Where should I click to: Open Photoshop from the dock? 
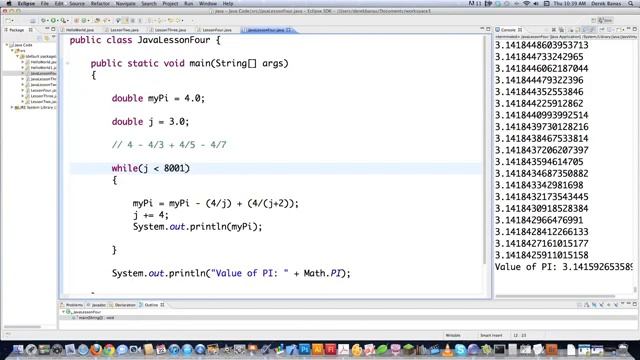click(x=304, y=349)
